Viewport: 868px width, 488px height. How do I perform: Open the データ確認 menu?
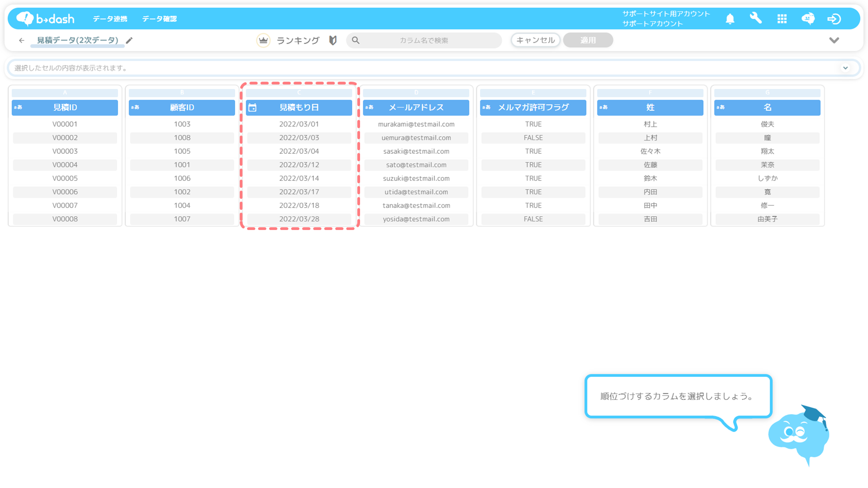[x=159, y=19]
